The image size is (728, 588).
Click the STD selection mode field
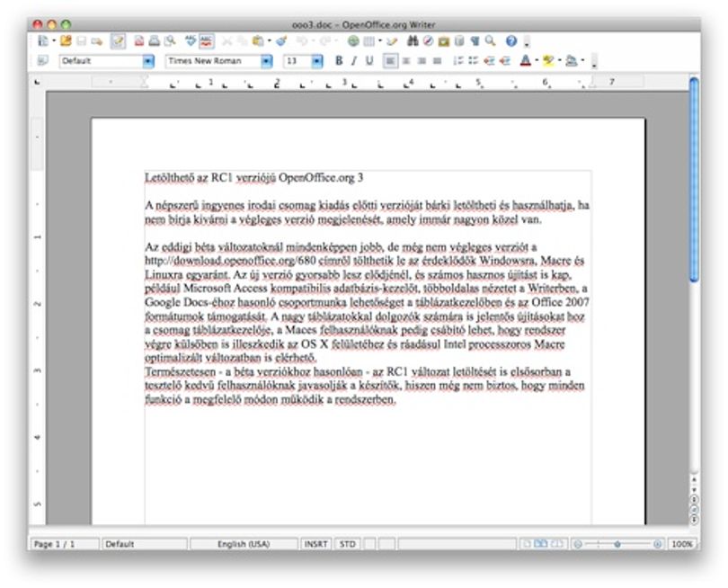(x=347, y=544)
